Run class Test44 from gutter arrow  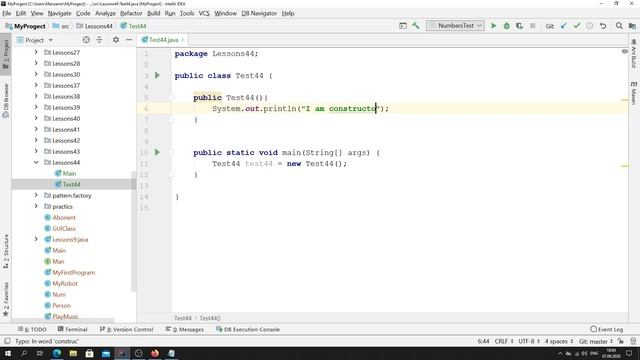pos(157,75)
